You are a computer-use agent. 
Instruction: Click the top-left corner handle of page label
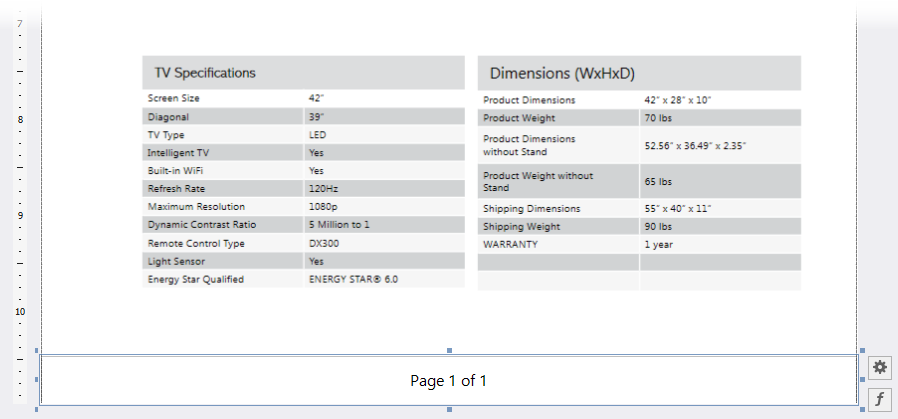click(38, 351)
